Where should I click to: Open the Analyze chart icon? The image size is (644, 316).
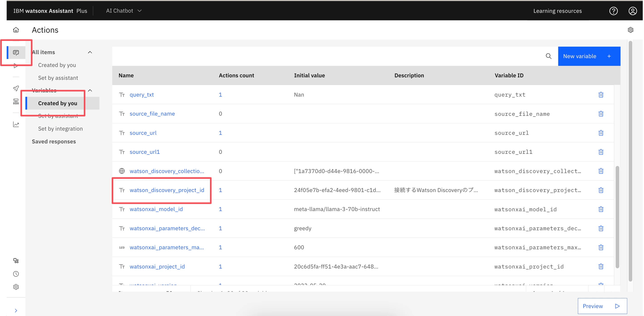pos(16,124)
